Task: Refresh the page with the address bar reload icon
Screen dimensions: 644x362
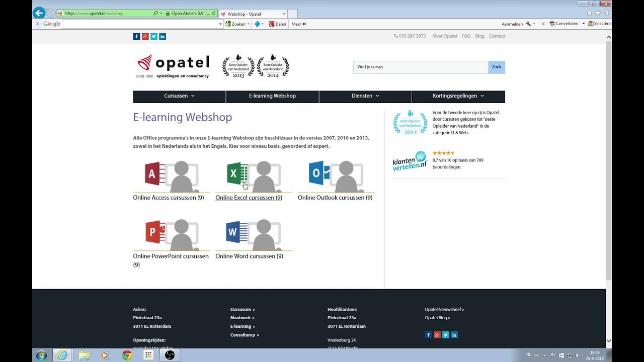Action: pyautogui.click(x=214, y=14)
